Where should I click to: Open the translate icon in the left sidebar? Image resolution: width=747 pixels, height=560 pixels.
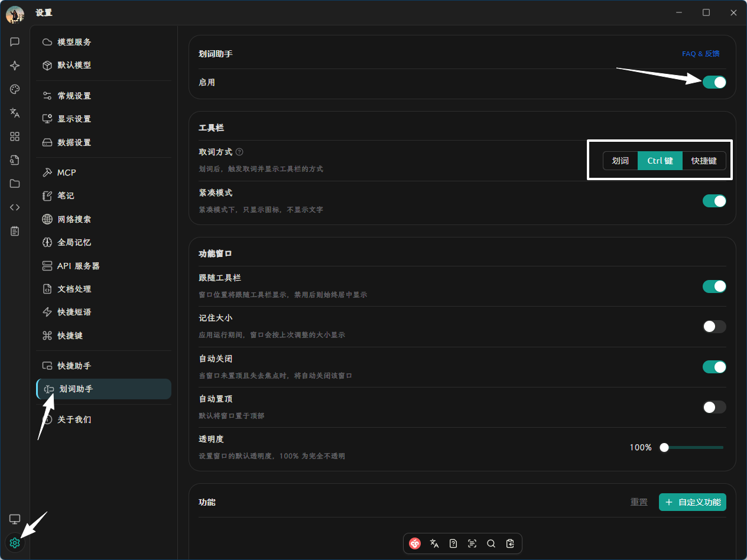click(x=15, y=113)
